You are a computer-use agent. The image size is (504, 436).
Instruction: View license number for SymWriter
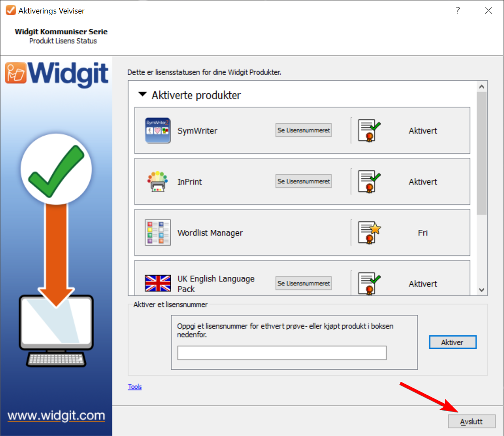304,130
